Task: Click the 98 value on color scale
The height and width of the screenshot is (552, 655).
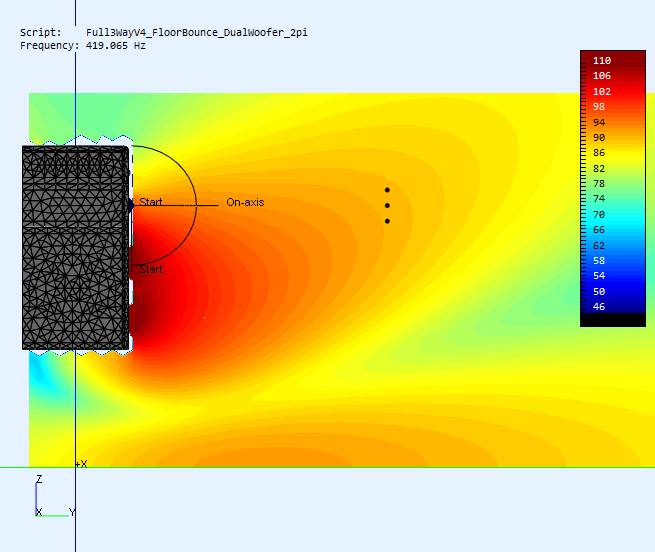Action: 599,107
